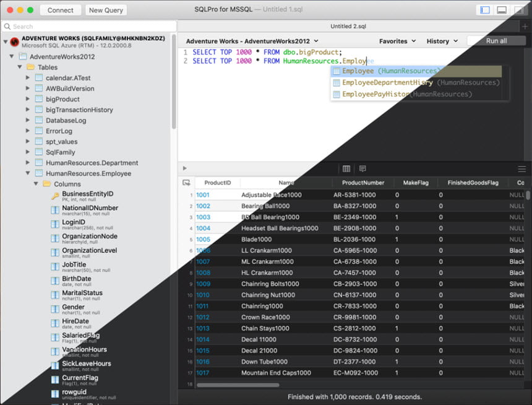Screen dimensions: 532x405
Task: Click the AdventureWorks2012 database icon
Action: (23, 56)
